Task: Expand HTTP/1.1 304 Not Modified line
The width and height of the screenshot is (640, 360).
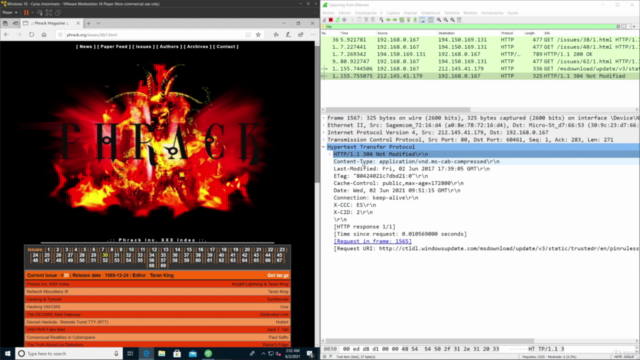Action: pos(330,154)
